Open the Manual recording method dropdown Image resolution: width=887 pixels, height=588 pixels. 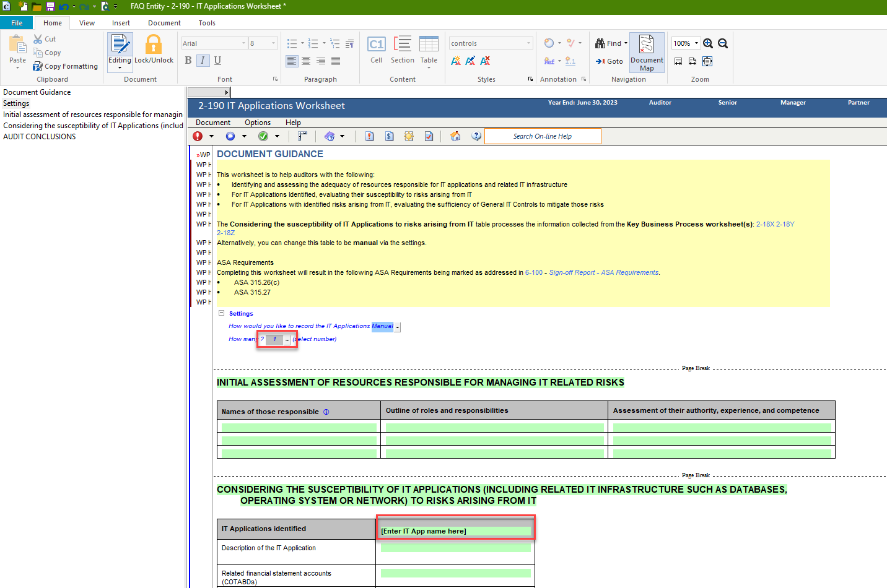(x=397, y=327)
